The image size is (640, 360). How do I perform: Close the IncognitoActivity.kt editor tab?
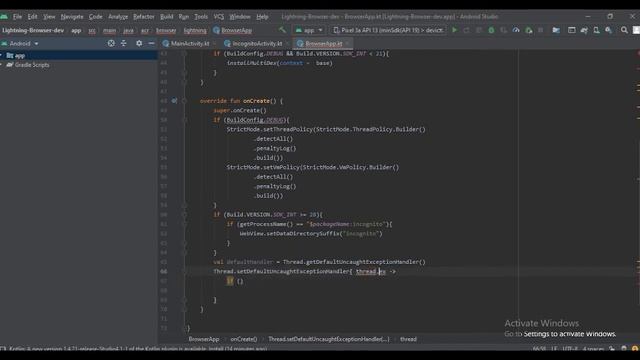pos(287,43)
